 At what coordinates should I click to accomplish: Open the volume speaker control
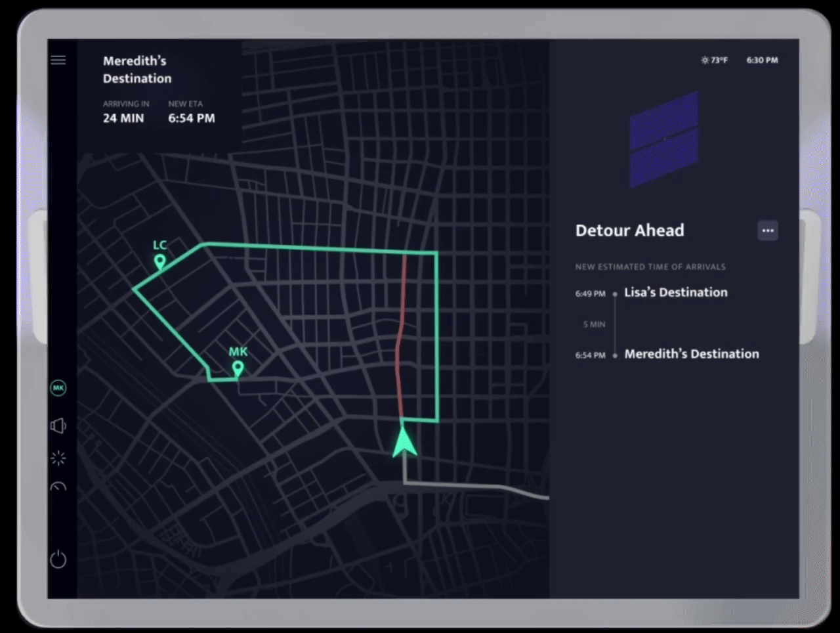[58, 426]
